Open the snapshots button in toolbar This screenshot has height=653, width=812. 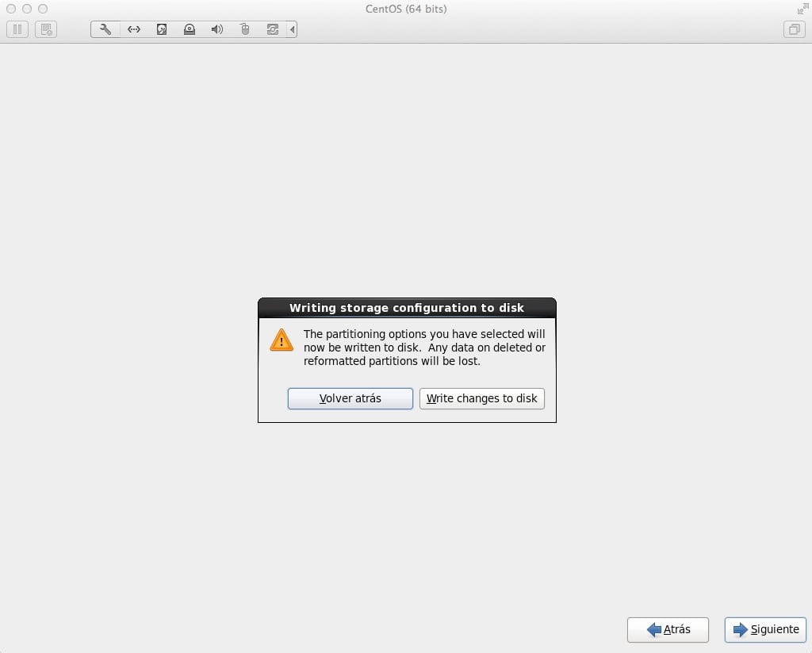46,29
